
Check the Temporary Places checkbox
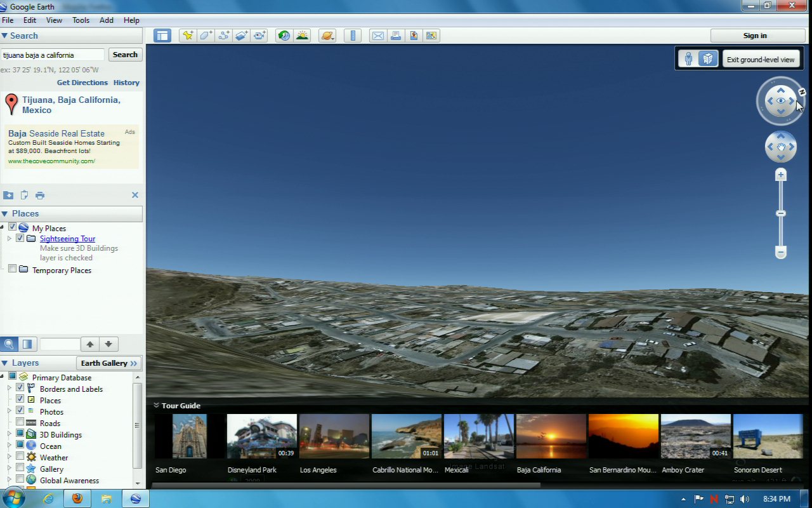[12, 269]
